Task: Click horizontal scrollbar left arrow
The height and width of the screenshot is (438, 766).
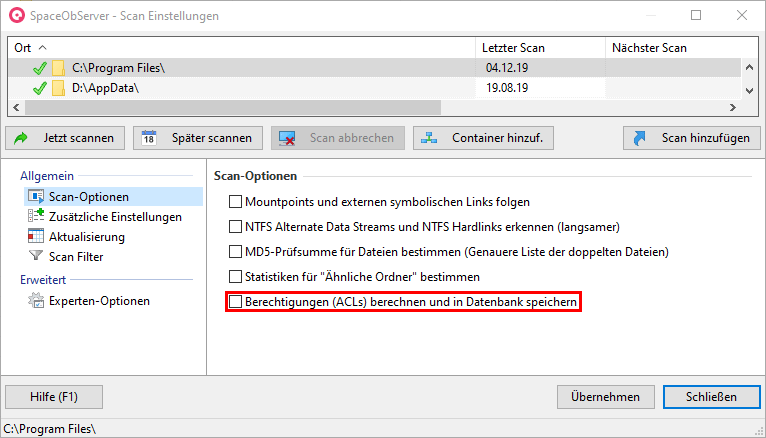Action: [x=16, y=107]
